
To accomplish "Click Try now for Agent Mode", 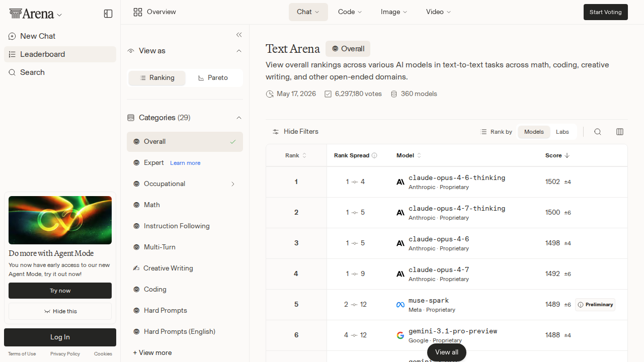I will tap(60, 291).
